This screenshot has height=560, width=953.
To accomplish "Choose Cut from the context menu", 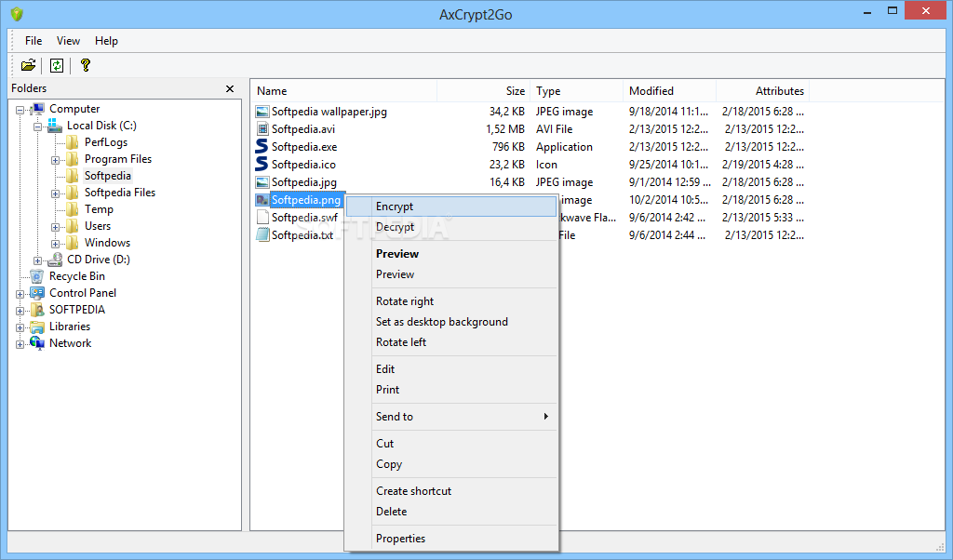I will tap(451, 444).
